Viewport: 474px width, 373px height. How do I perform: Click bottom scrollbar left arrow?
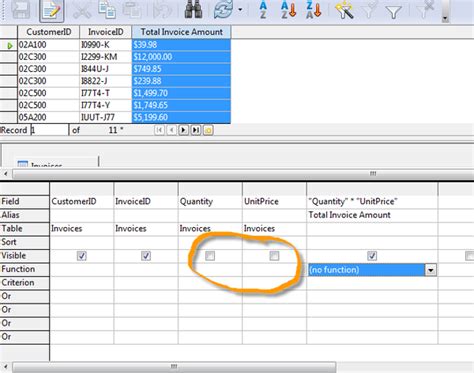pyautogui.click(x=6, y=367)
